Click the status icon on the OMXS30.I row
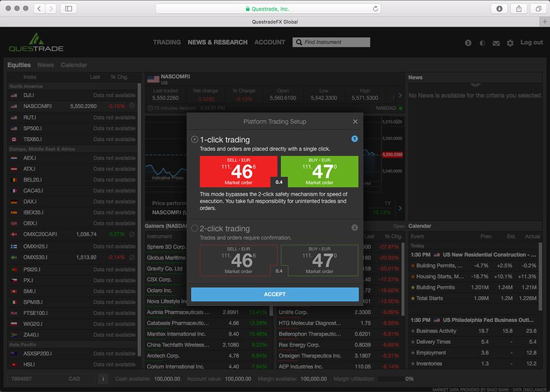Viewport: 550px width, 392px height. point(132,257)
